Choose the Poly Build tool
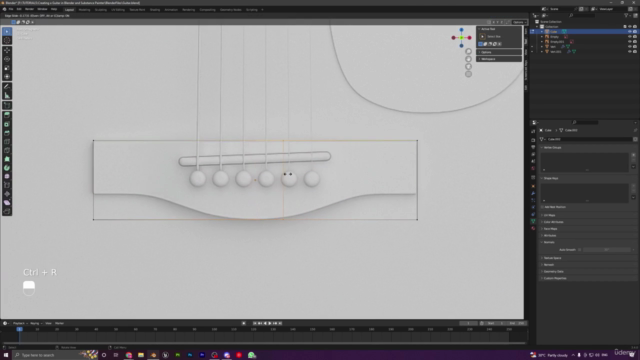This screenshot has height=360, width=640. click(x=7, y=159)
